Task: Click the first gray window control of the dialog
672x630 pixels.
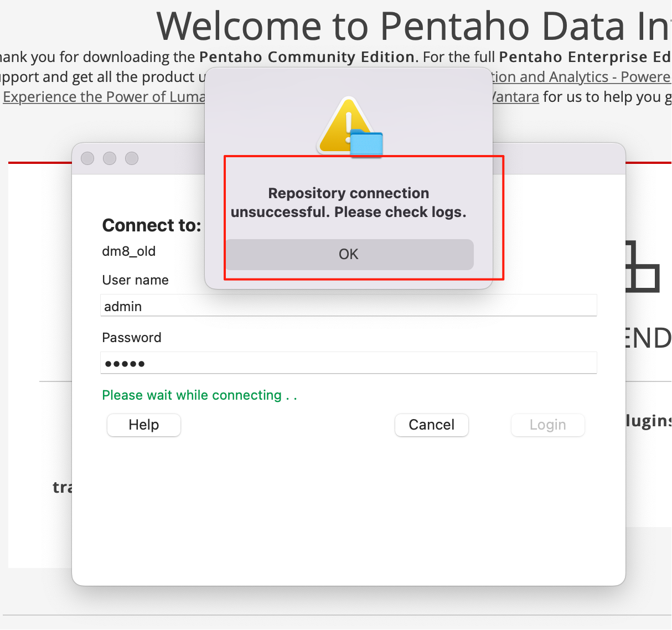Action: pyautogui.click(x=87, y=158)
